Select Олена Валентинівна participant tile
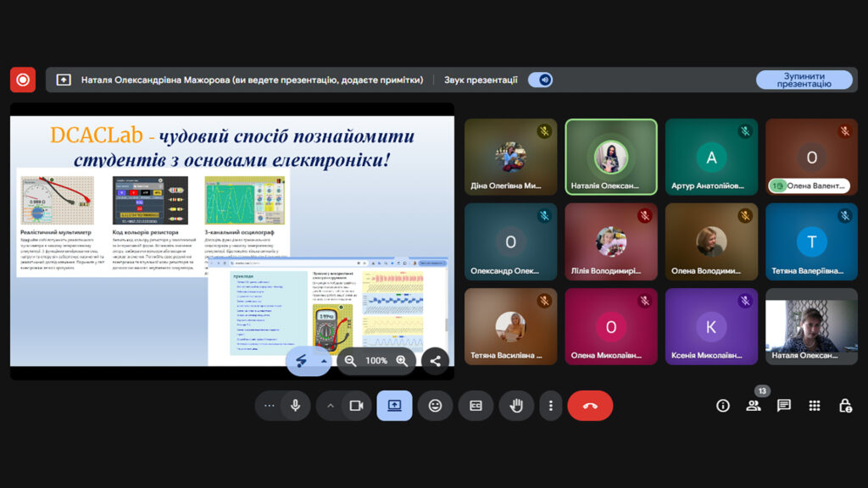Screen dimensions: 868x488 pyautogui.click(x=811, y=157)
